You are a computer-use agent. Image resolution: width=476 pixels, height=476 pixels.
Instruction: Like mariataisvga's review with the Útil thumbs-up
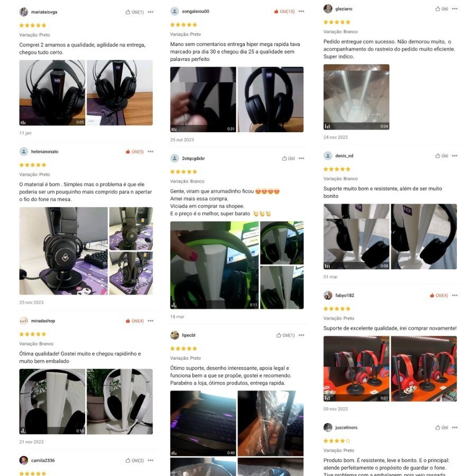point(134,12)
